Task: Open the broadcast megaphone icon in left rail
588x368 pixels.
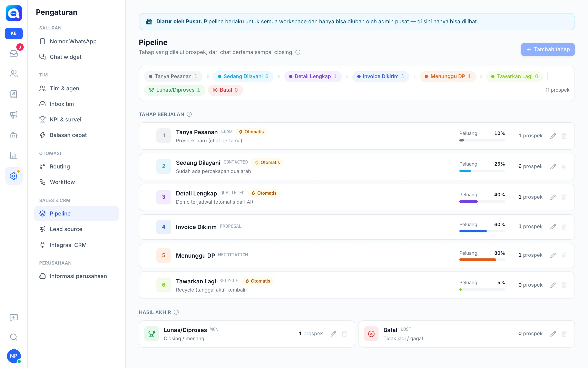Action: [x=14, y=115]
